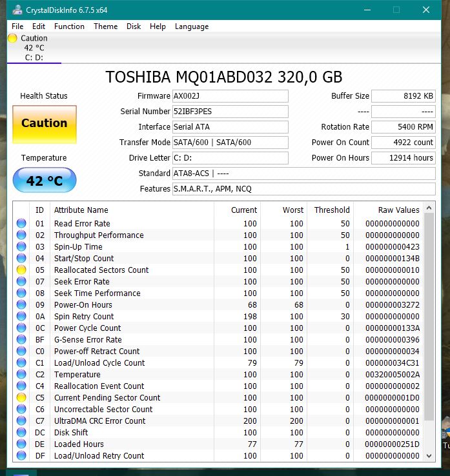This screenshot has width=450, height=476.
Task: Click the Raw Values column header
Action: 388,210
